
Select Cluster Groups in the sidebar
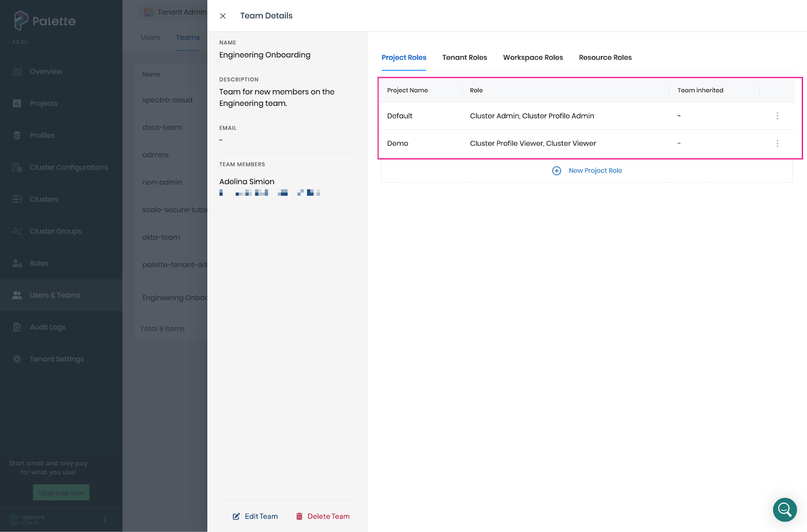coord(55,231)
